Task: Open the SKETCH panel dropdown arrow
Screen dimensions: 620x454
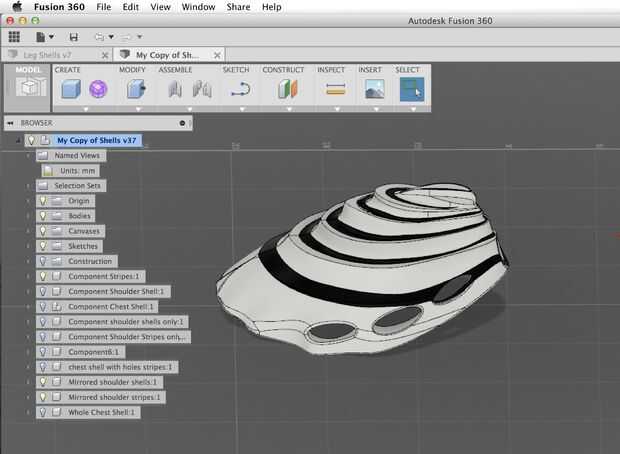Action: click(242, 109)
